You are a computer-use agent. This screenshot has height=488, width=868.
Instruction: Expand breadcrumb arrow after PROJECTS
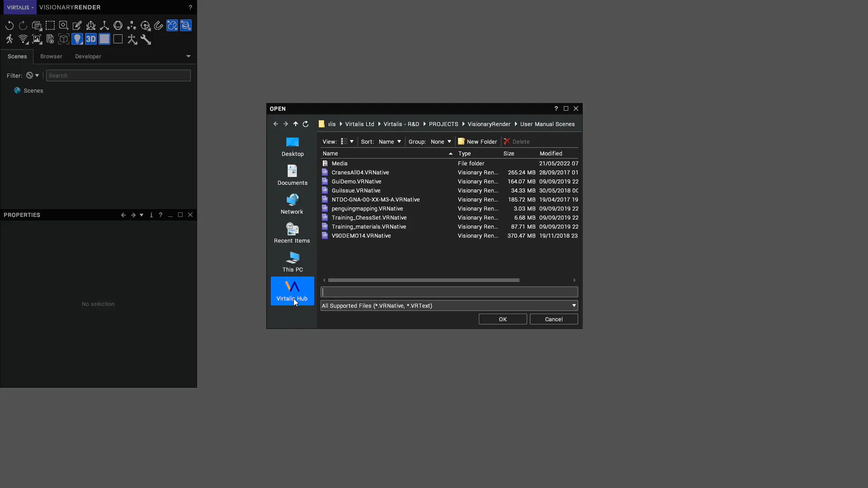tap(463, 124)
